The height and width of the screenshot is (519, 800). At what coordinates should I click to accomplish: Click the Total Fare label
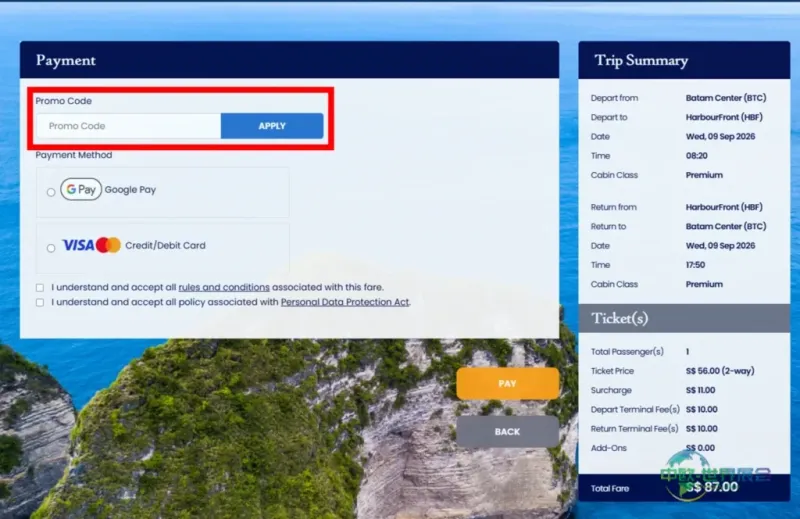610,488
